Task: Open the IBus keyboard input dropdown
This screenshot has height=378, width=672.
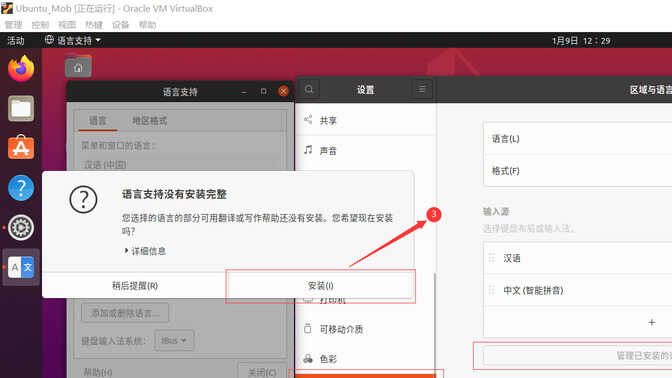Action: pos(174,340)
